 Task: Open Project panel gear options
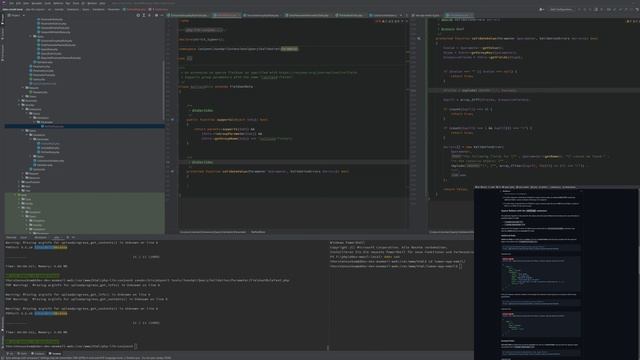click(x=156, y=15)
